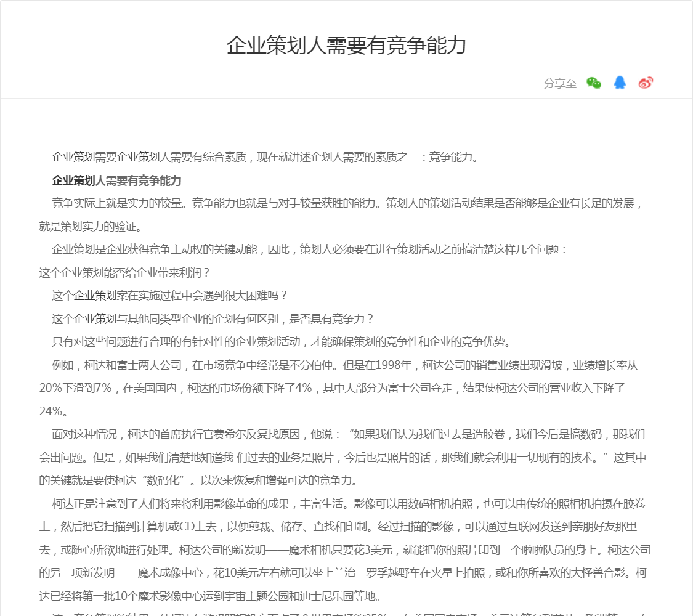
Task: Click the question about "实施过程中会遇到很大困难吗"
Action: click(x=170, y=296)
